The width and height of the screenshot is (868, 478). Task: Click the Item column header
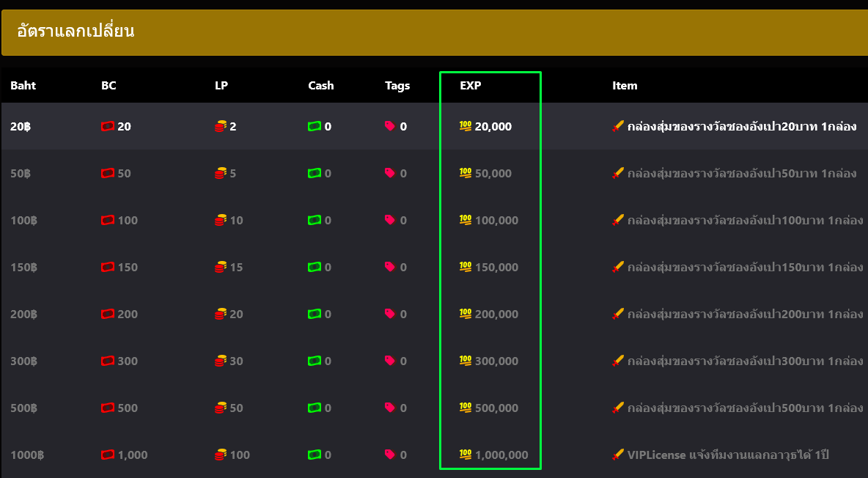click(625, 86)
